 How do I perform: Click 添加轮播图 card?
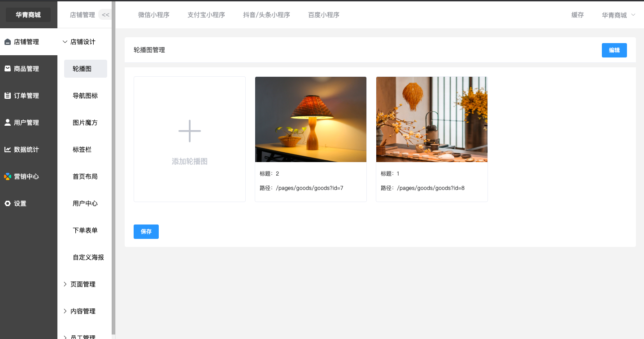click(x=190, y=139)
